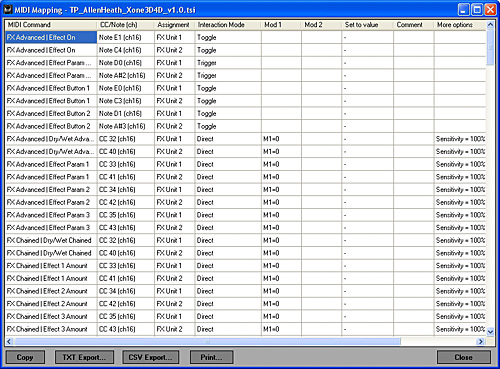Image resolution: width=500 pixels, height=369 pixels.
Task: Select the FX Chained Effect 1 Amount row with CC 41
Action: click(x=245, y=278)
